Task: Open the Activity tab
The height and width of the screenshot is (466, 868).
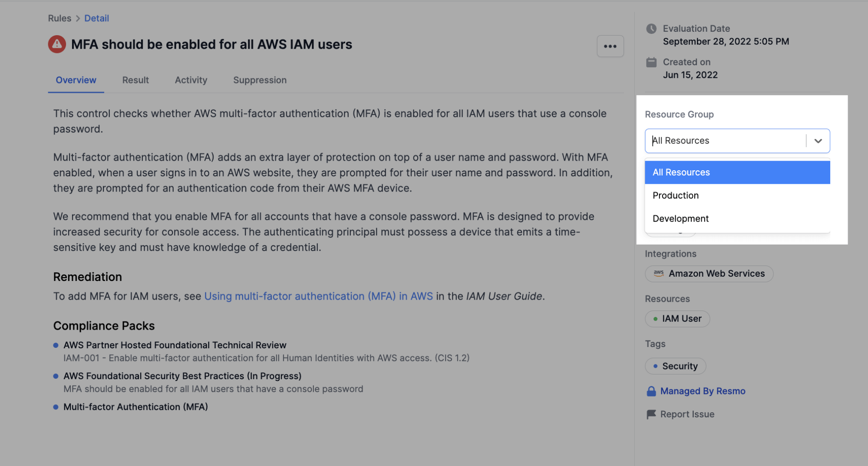Action: tap(191, 80)
